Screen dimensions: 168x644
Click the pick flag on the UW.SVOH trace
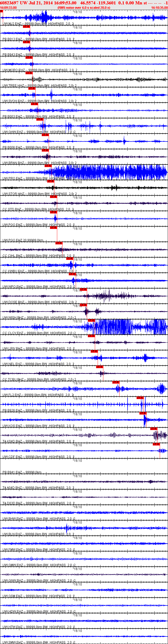[x=32, y=88]
